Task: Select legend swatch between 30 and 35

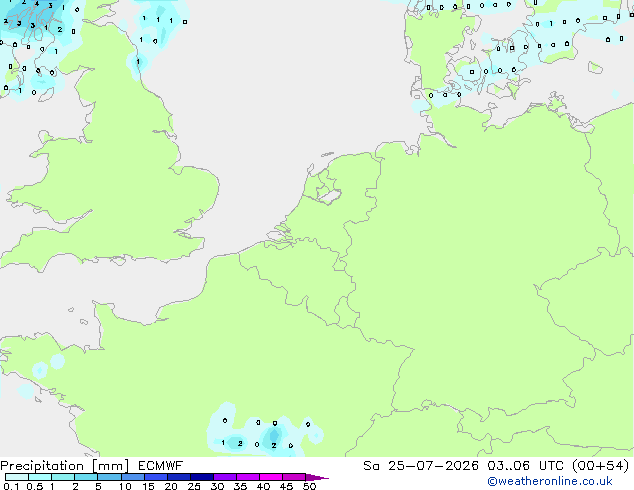Action: 225,477
